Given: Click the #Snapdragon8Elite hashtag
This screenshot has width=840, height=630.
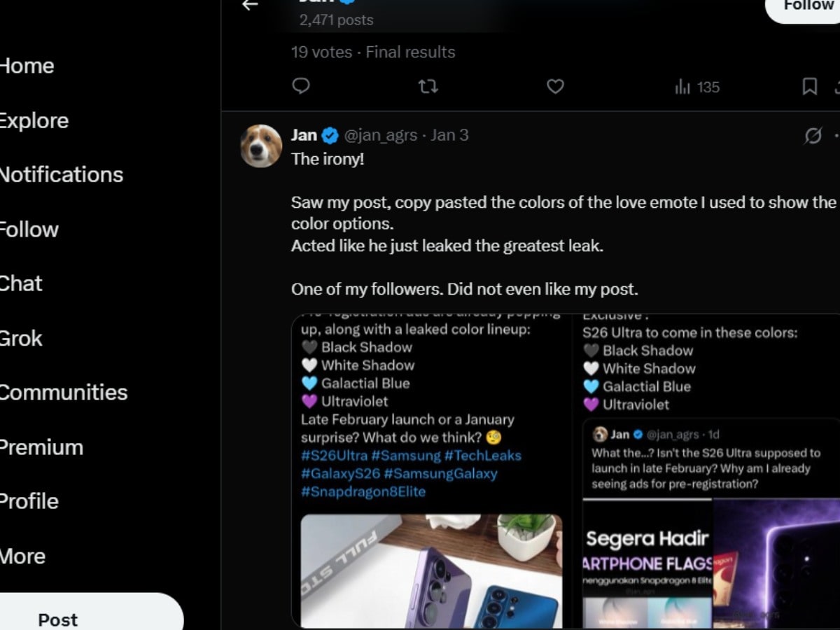Looking at the screenshot, I should pos(363,491).
